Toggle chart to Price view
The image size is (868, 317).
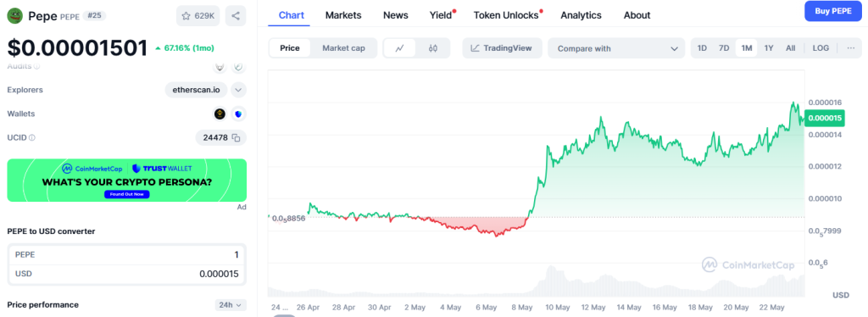[290, 48]
